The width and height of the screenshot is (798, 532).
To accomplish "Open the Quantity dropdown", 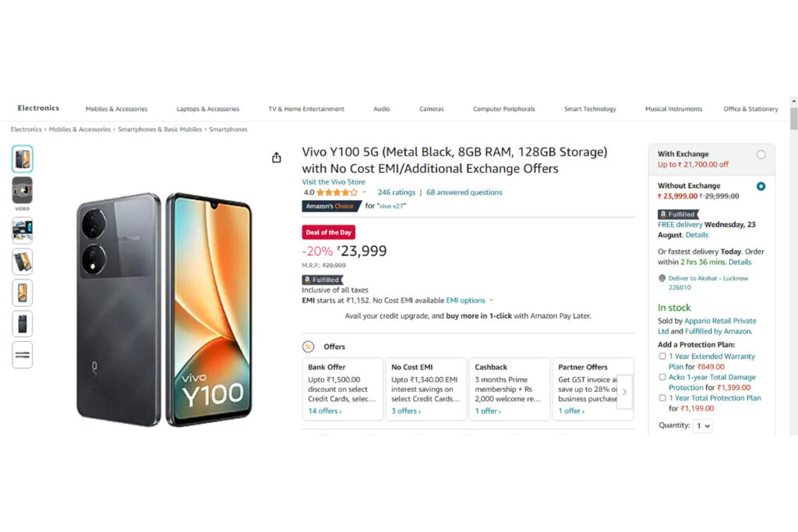I will point(703,426).
